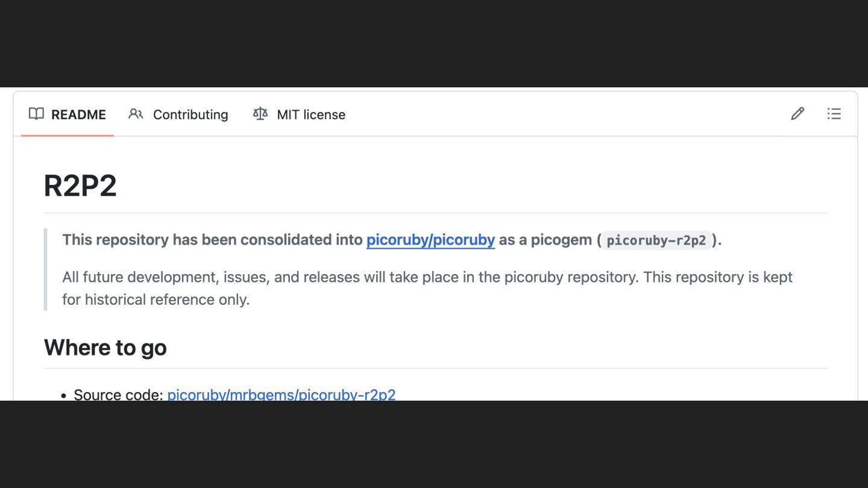Open the picoruby/mrbgems/picoruby-r2p2 source link

point(281,395)
